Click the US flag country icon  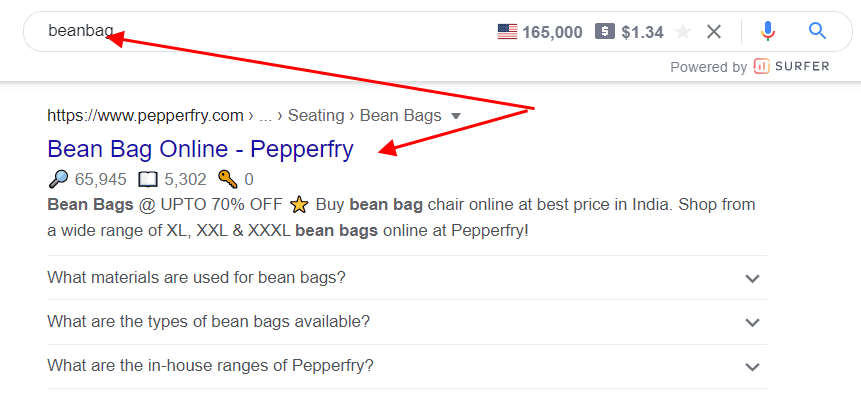507,32
